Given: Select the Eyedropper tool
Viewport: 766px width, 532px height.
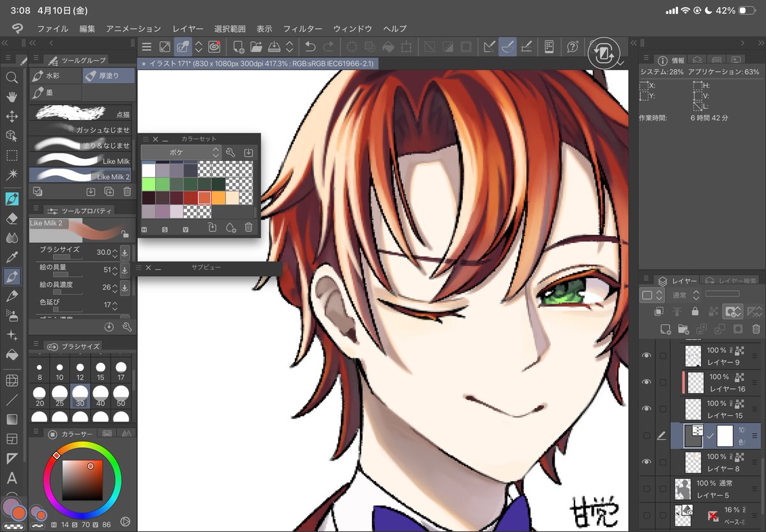Looking at the screenshot, I should (11, 257).
